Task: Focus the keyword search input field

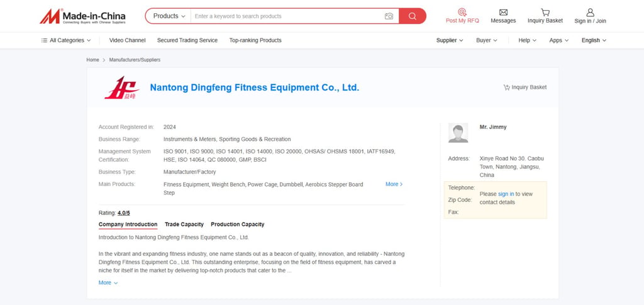Action: click(x=287, y=16)
